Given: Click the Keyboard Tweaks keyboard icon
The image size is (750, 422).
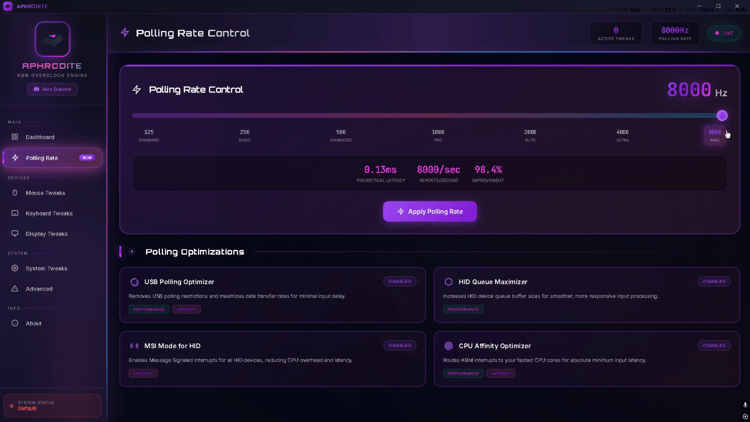Looking at the screenshot, I should [x=15, y=213].
